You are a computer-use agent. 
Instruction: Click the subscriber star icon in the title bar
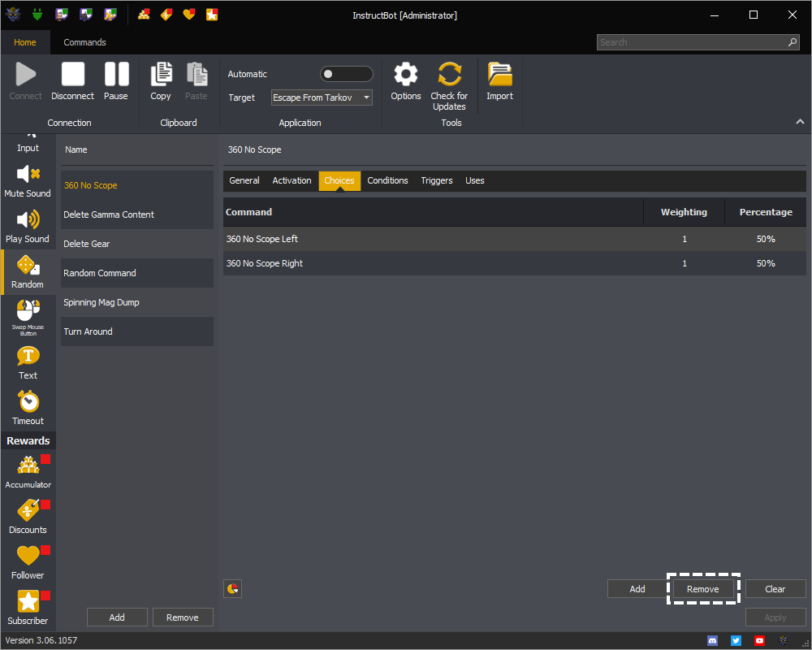point(212,15)
